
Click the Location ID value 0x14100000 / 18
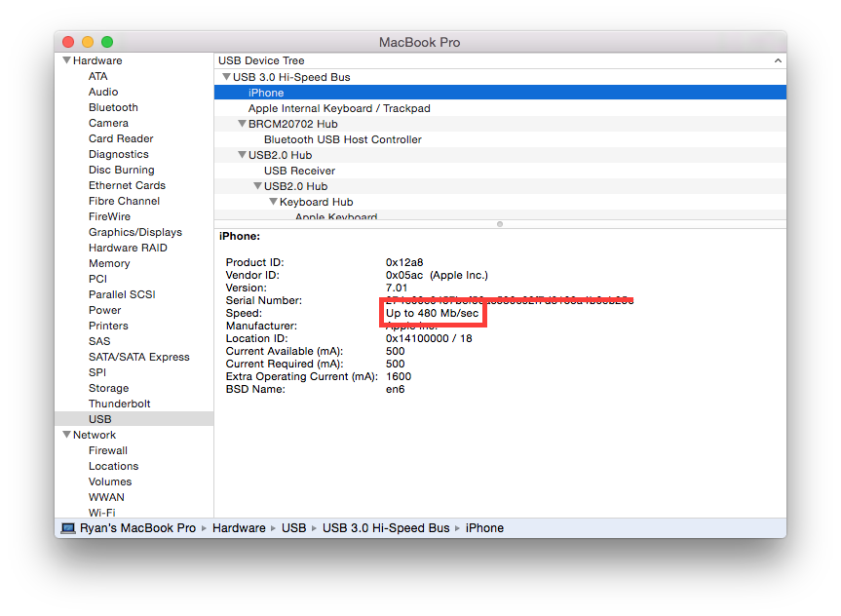(429, 338)
